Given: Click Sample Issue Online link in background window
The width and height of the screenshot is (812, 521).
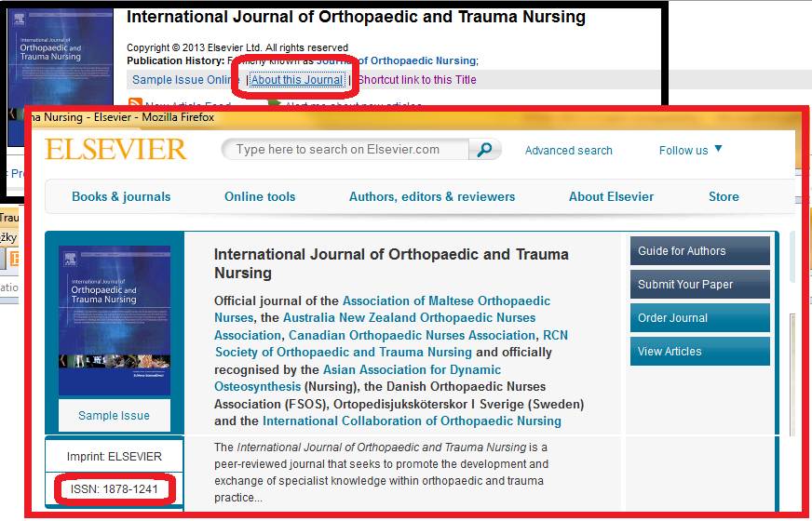Looking at the screenshot, I should [186, 80].
